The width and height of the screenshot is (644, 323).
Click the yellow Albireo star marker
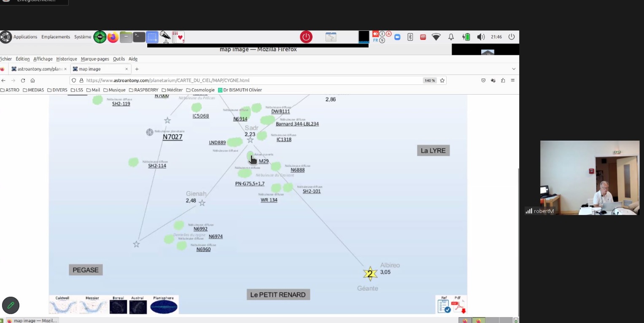(x=370, y=274)
